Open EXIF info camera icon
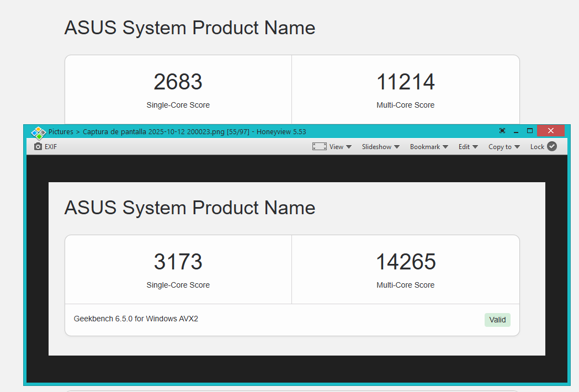579x392 pixels. coord(38,147)
